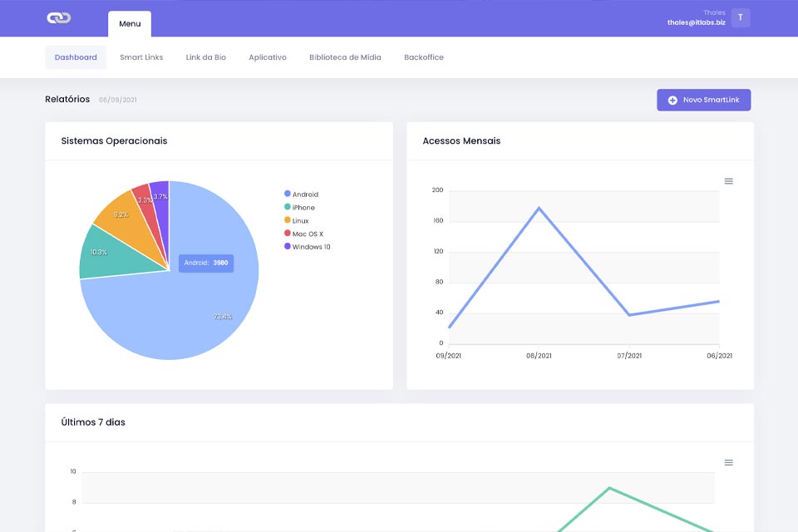This screenshot has height=532, width=798.
Task: Navigate to Backoffice
Action: coord(424,57)
